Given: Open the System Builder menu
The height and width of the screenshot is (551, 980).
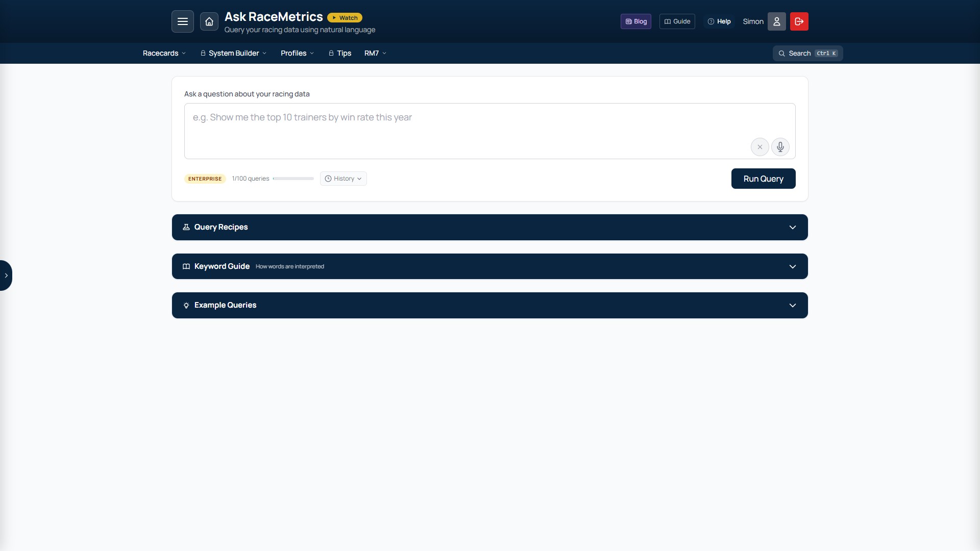Looking at the screenshot, I should coord(234,53).
